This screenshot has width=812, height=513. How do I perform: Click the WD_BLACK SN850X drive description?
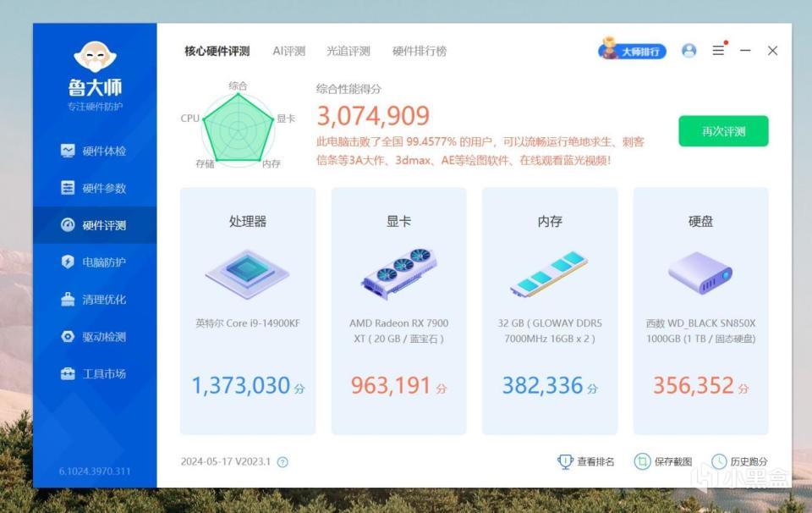[x=700, y=331]
